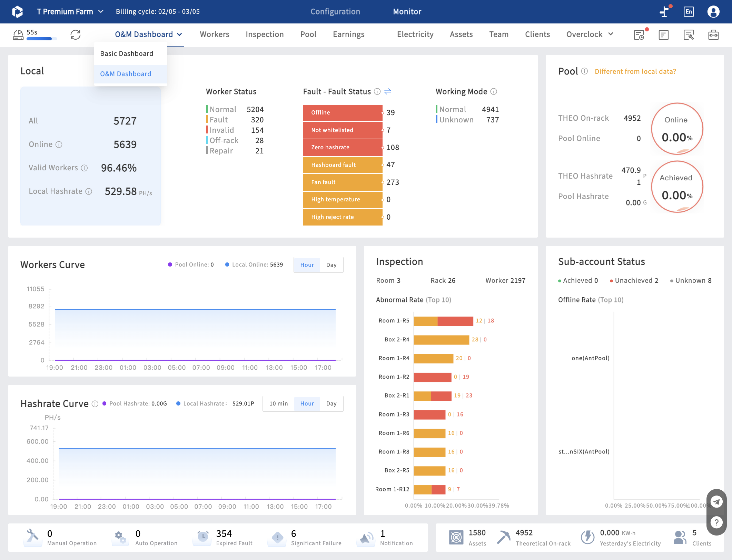Viewport: 732px width, 560px height.
Task: Click info icon next to Working Mode
Action: (x=494, y=91)
